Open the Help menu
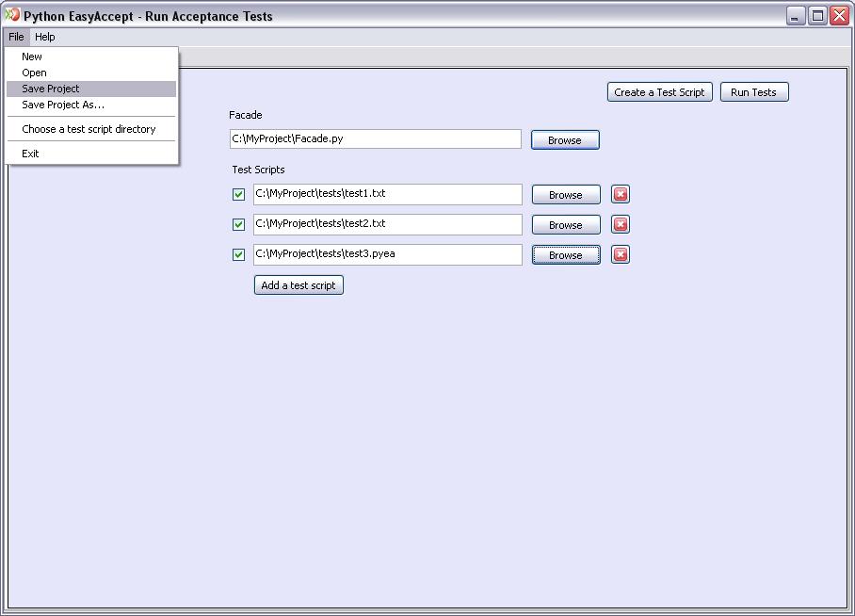Viewport: 855px width, 616px height. (45, 37)
